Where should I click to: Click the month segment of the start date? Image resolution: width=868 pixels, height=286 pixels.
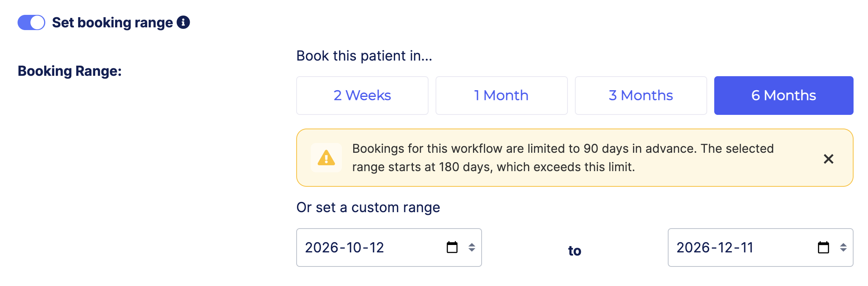coord(354,247)
